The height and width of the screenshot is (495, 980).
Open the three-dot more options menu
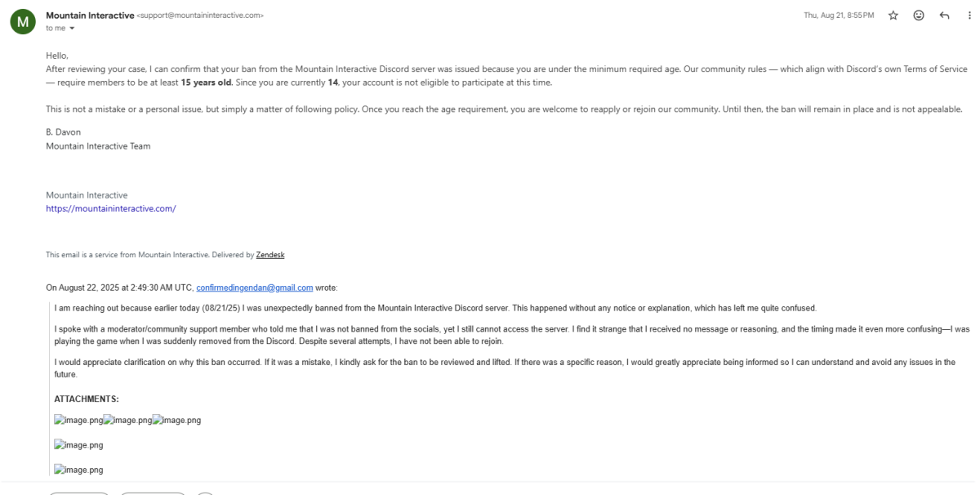[969, 16]
